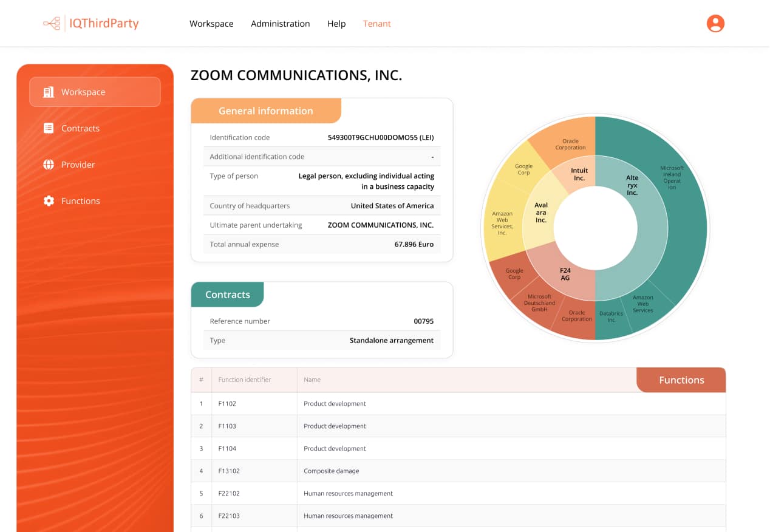Click the Provider globe icon in sidebar

pos(49,165)
